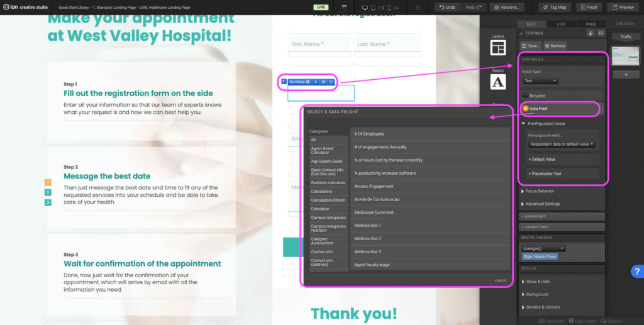
Task: Switch to tablet landscape preview
Action: coord(381,8)
